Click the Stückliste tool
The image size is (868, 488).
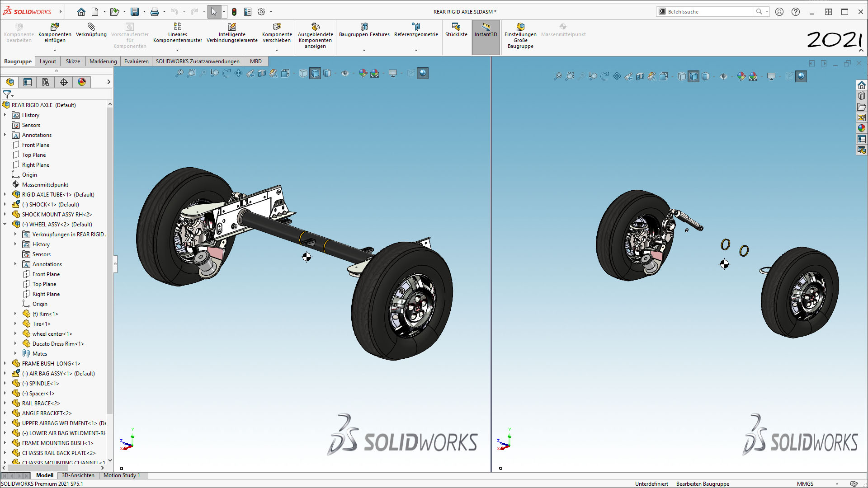tap(456, 30)
